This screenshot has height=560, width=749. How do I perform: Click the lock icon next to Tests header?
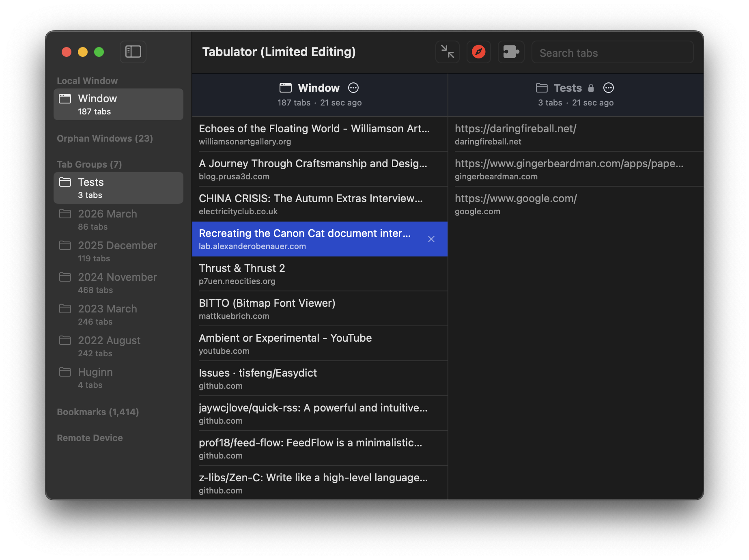point(591,88)
